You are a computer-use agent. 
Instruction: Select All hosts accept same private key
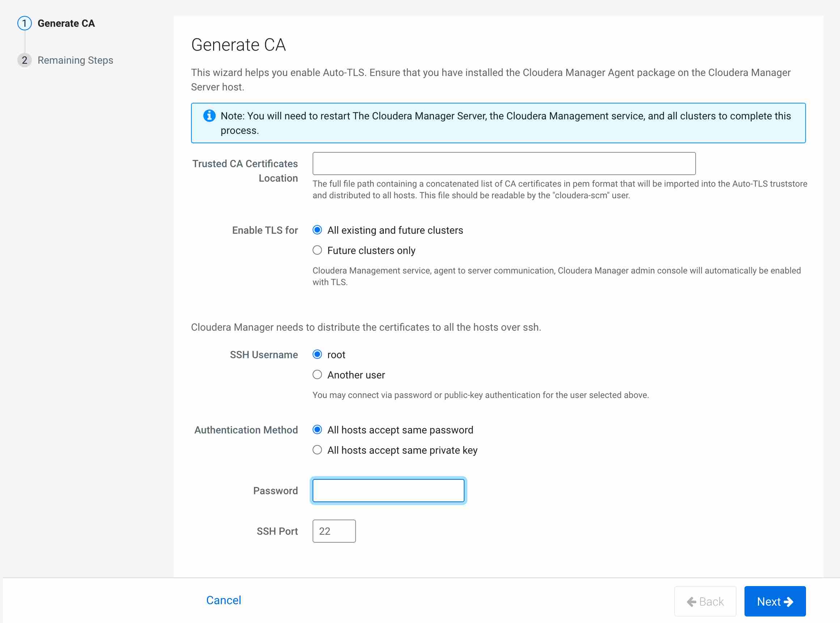tap(317, 450)
